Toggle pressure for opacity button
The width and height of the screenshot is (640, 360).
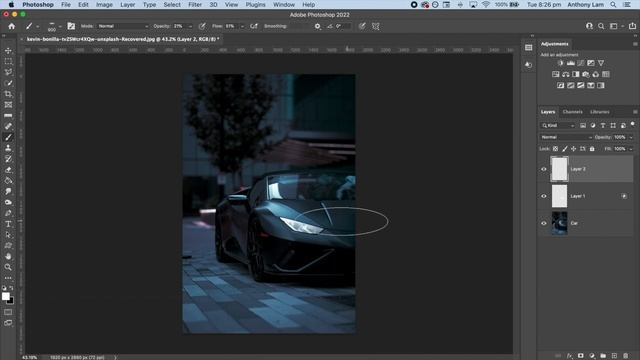tap(202, 26)
